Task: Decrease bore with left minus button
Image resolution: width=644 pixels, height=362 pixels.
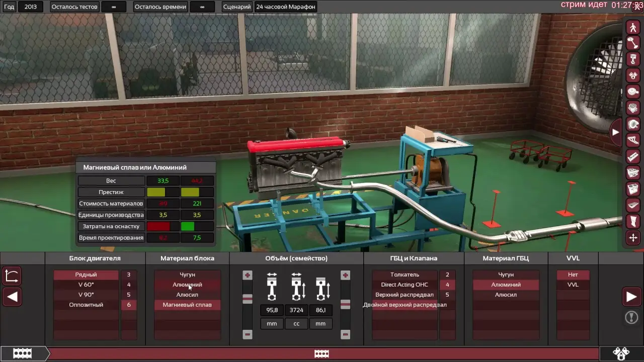Action: pos(247,334)
